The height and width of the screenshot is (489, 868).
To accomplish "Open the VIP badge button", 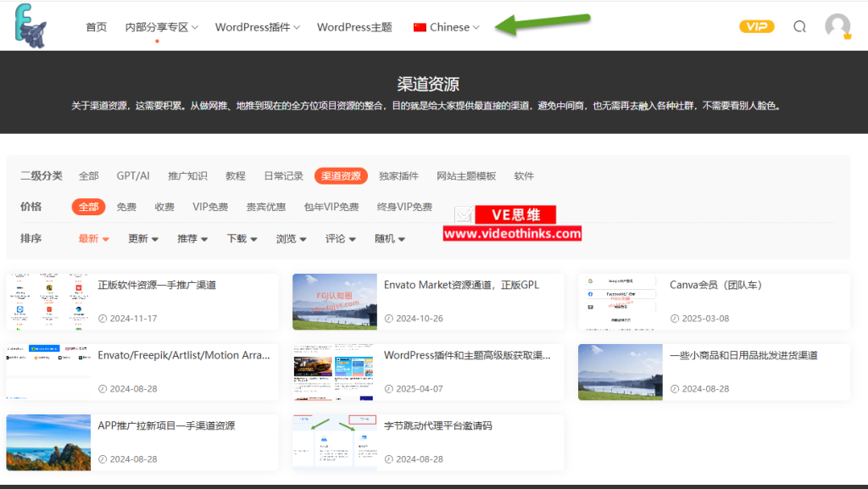I will coord(756,26).
